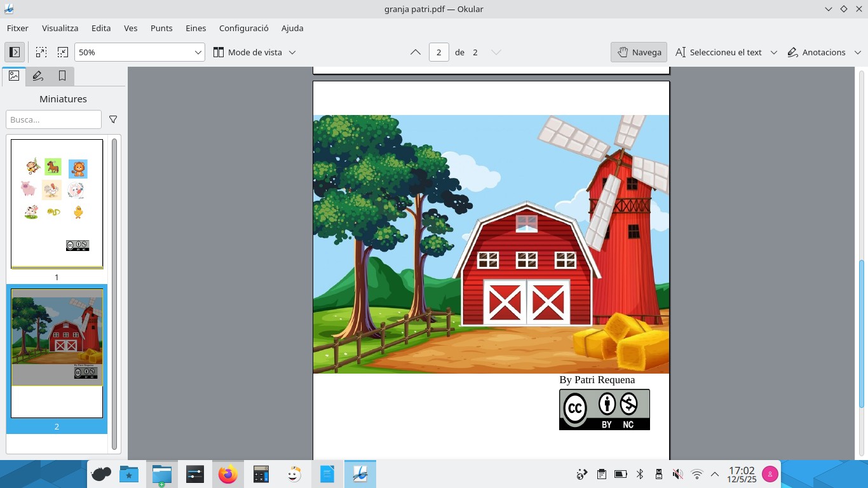The width and height of the screenshot is (868, 488).
Task: Expand hidden system tray icons arrow
Action: (715, 474)
